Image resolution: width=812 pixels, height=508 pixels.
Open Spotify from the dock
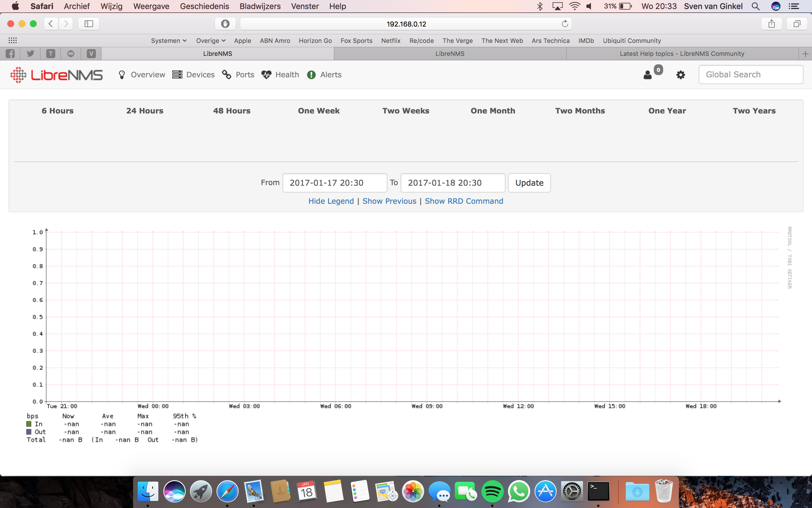tap(492, 492)
